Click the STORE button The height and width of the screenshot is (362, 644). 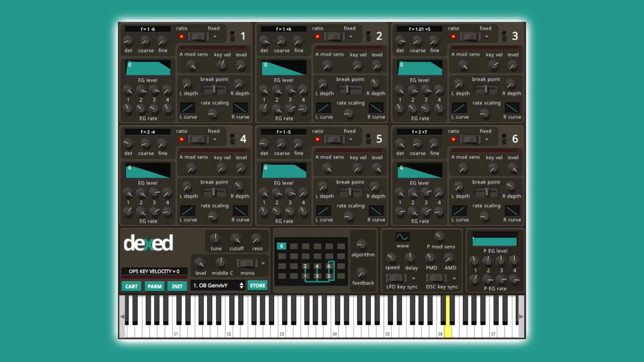click(257, 285)
